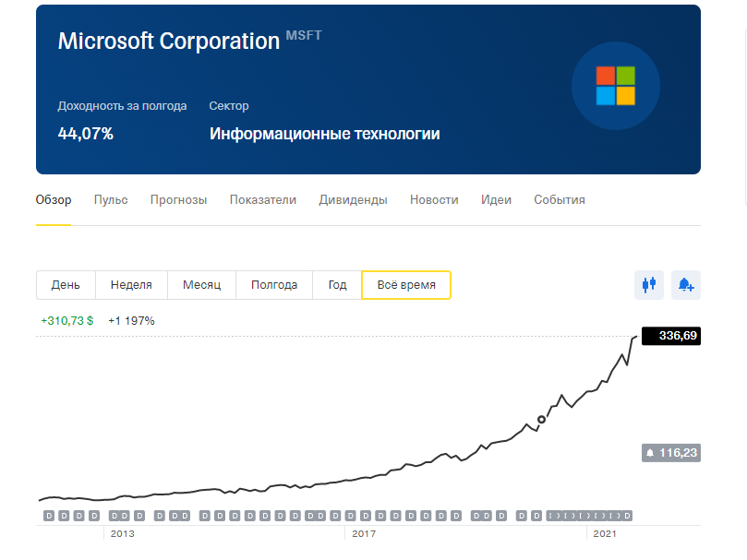
Task: Switch chart to Год range
Action: [x=337, y=285]
